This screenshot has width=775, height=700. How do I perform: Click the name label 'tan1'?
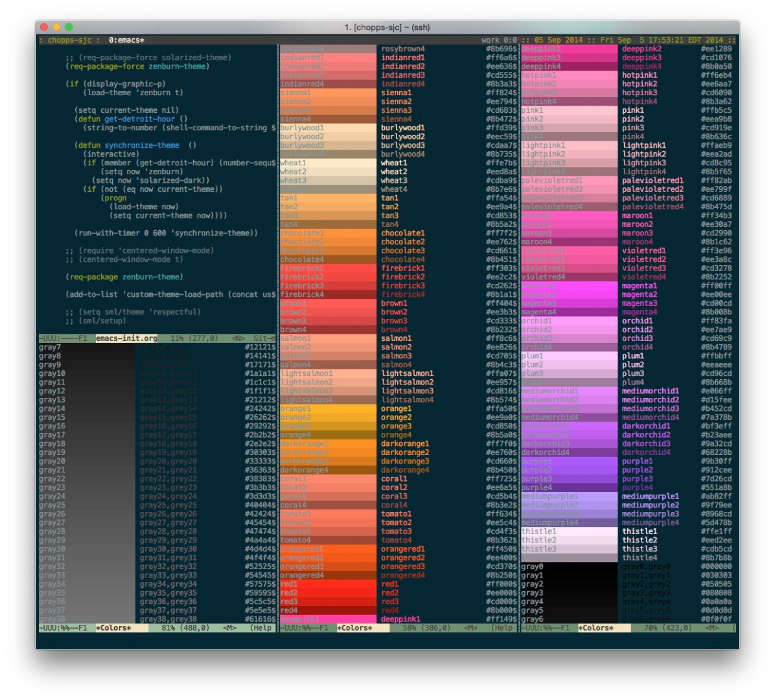[390, 198]
